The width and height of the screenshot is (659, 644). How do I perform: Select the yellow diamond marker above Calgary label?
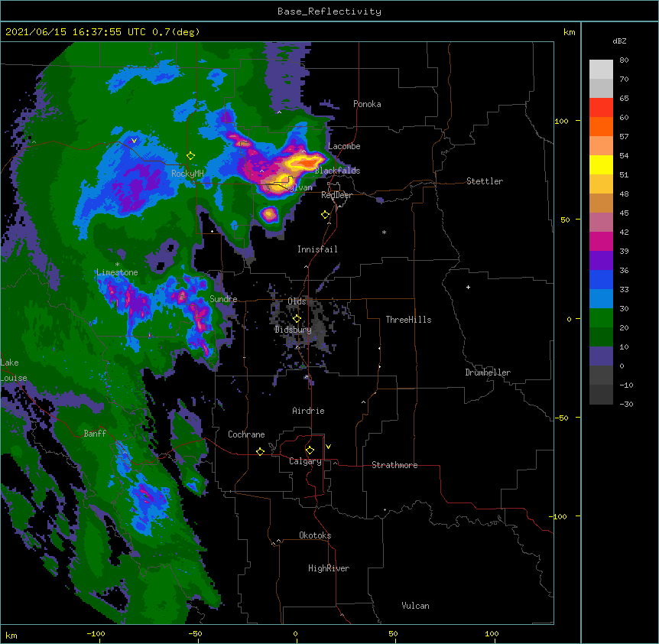click(310, 450)
